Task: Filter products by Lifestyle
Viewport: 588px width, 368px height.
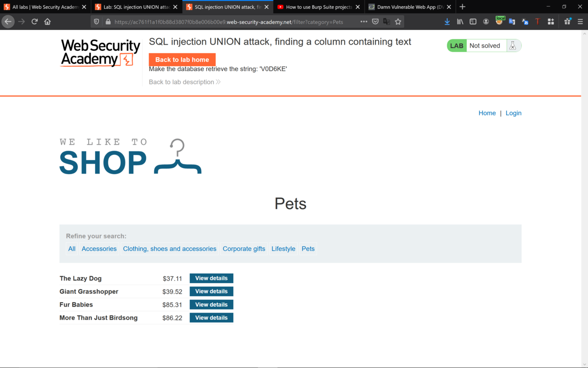Action: [283, 249]
